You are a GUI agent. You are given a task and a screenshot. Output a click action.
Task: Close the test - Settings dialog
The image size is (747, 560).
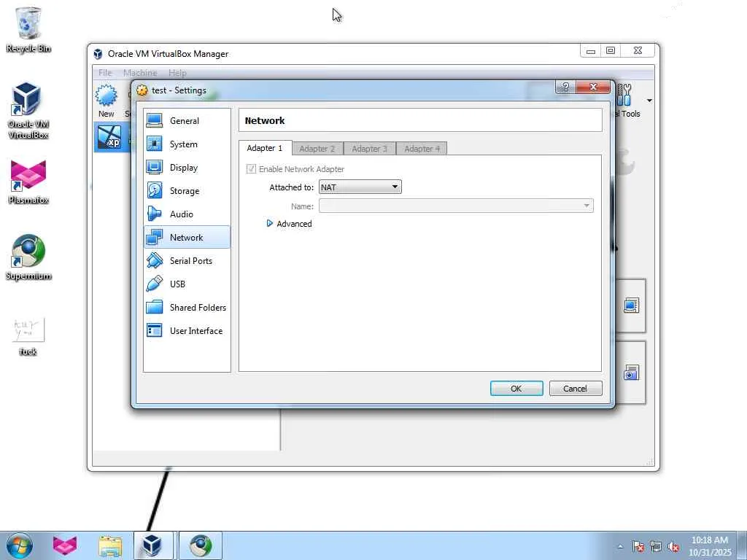[593, 87]
